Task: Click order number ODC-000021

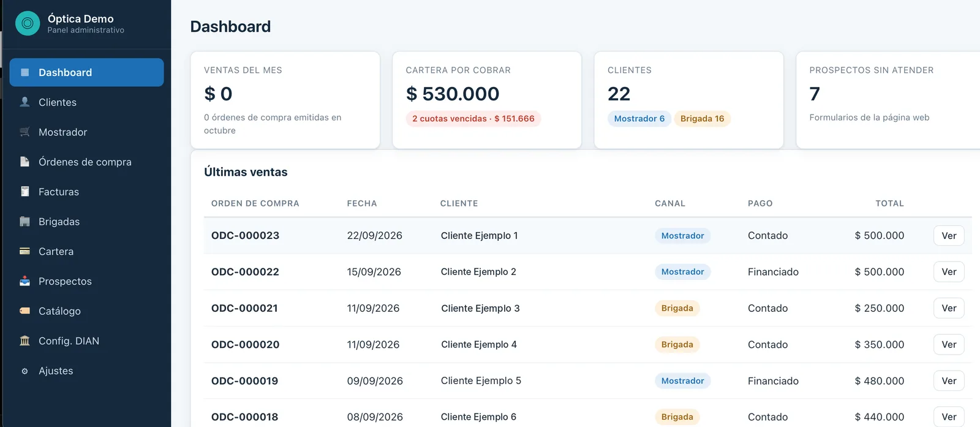Action: (244, 308)
